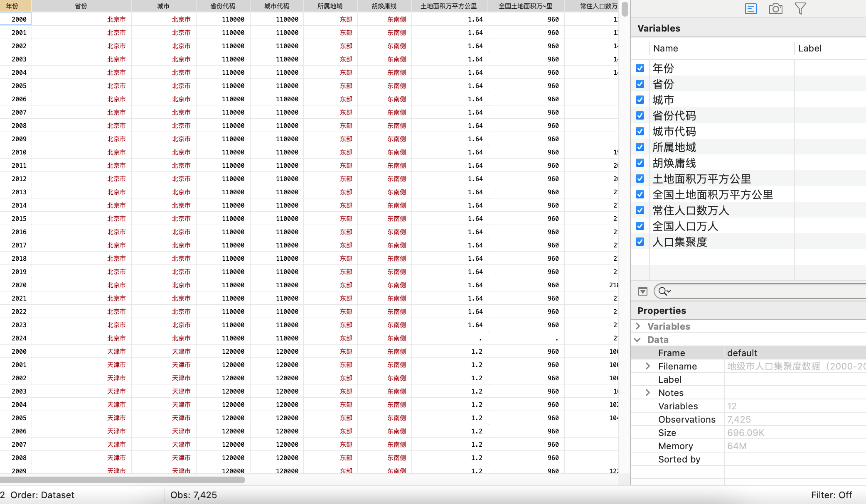866x504 pixels.
Task: Uncheck the 年份 variable checkbox
Action: pyautogui.click(x=640, y=68)
